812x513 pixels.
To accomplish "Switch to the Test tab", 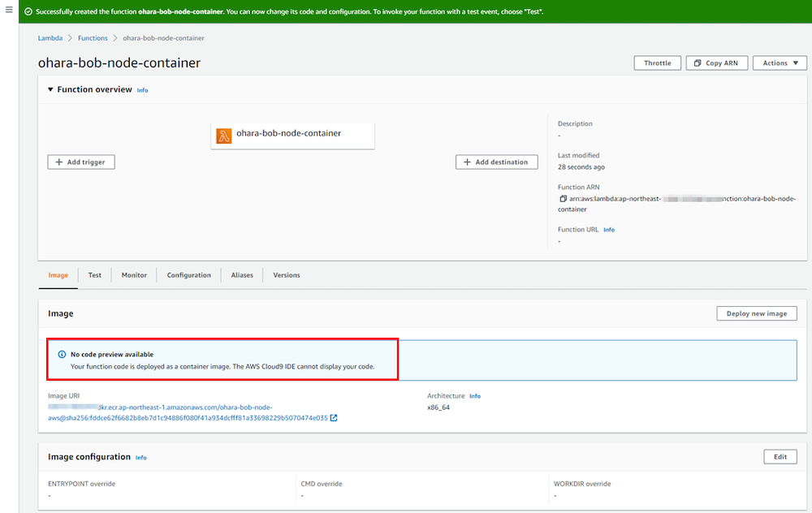I will tap(95, 275).
